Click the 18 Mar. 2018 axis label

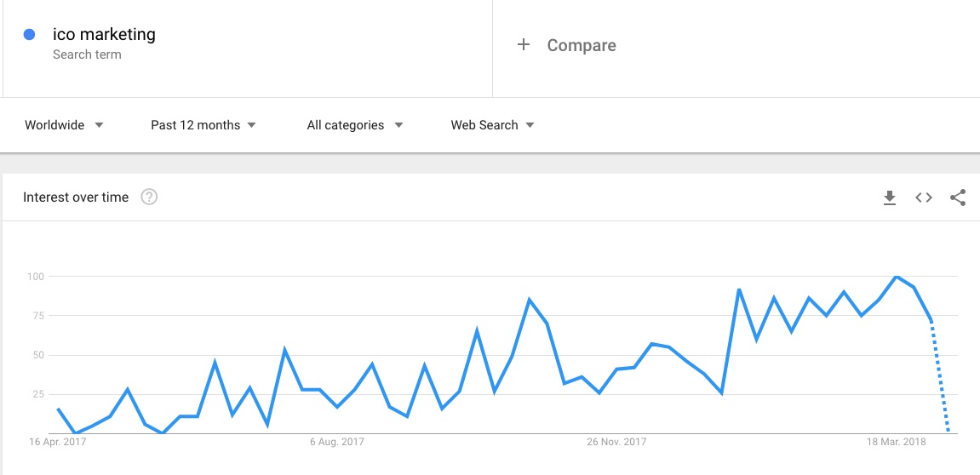(897, 442)
